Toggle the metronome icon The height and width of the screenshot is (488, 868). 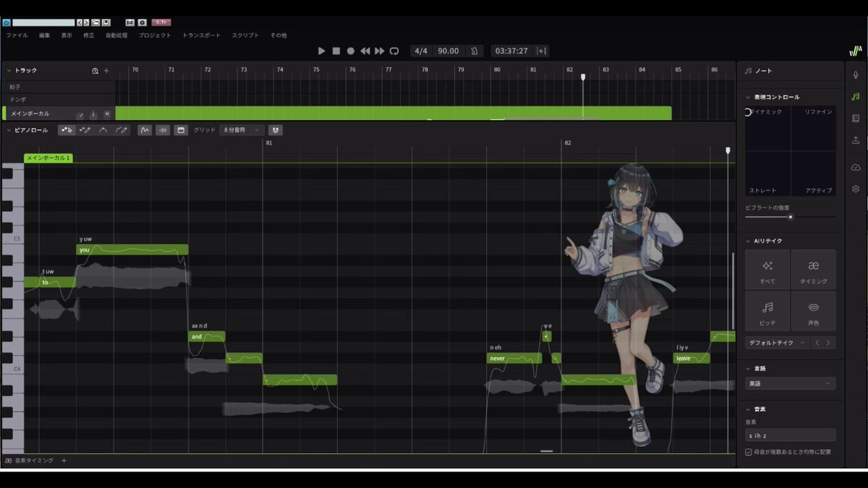pos(474,51)
